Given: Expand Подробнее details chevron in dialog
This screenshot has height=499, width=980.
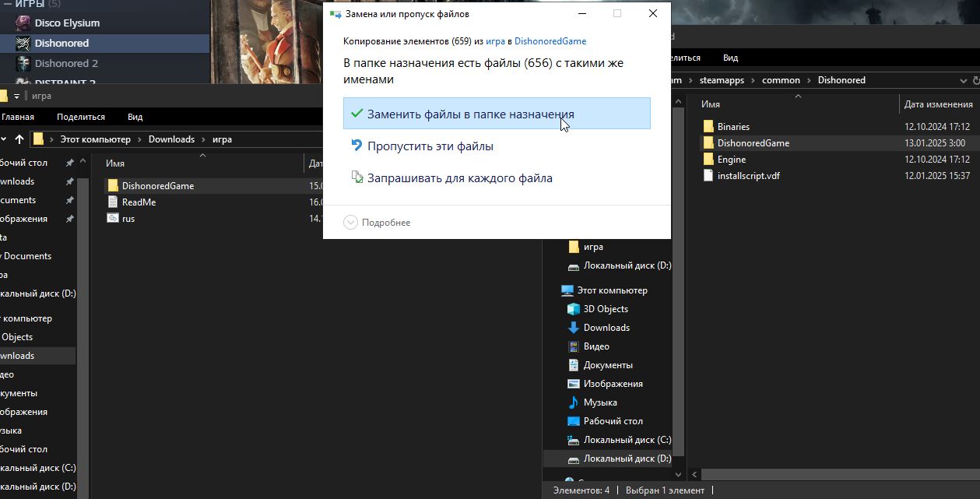Looking at the screenshot, I should [351, 223].
